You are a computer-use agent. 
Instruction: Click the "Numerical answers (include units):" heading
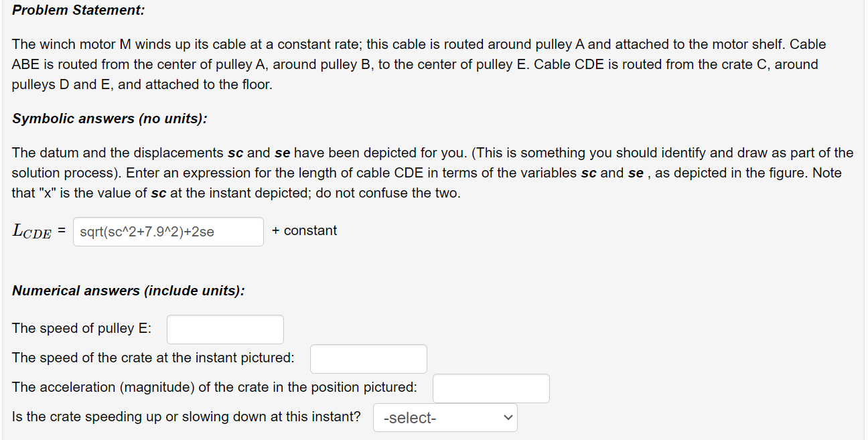point(128,291)
